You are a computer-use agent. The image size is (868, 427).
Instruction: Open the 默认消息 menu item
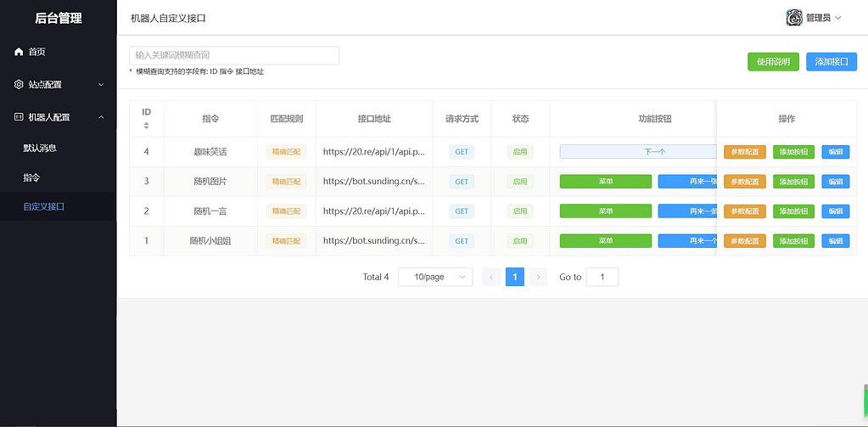(59, 149)
